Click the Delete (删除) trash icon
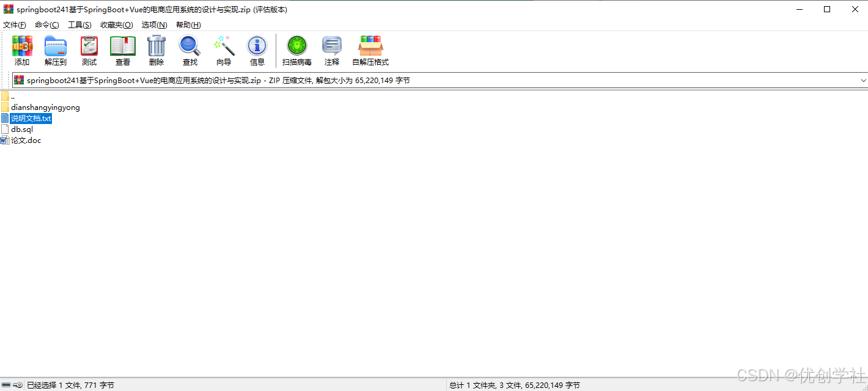The image size is (868, 391). 156,46
